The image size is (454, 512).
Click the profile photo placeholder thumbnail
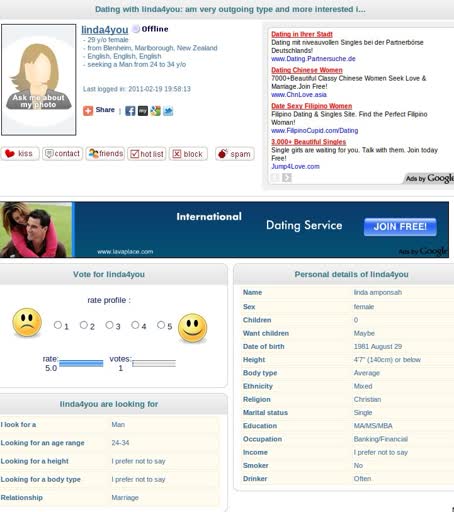pos(39,80)
